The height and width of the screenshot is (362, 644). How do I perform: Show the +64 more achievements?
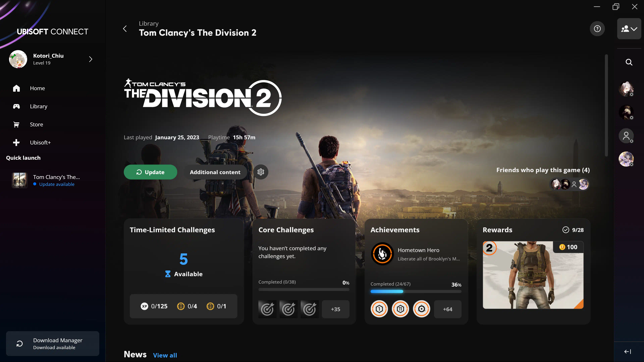447,309
